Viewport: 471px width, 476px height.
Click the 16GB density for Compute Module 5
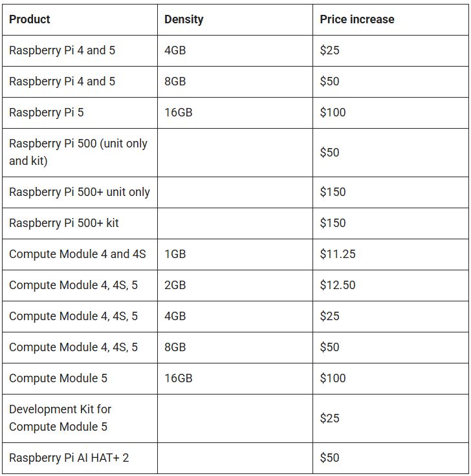coord(179,378)
